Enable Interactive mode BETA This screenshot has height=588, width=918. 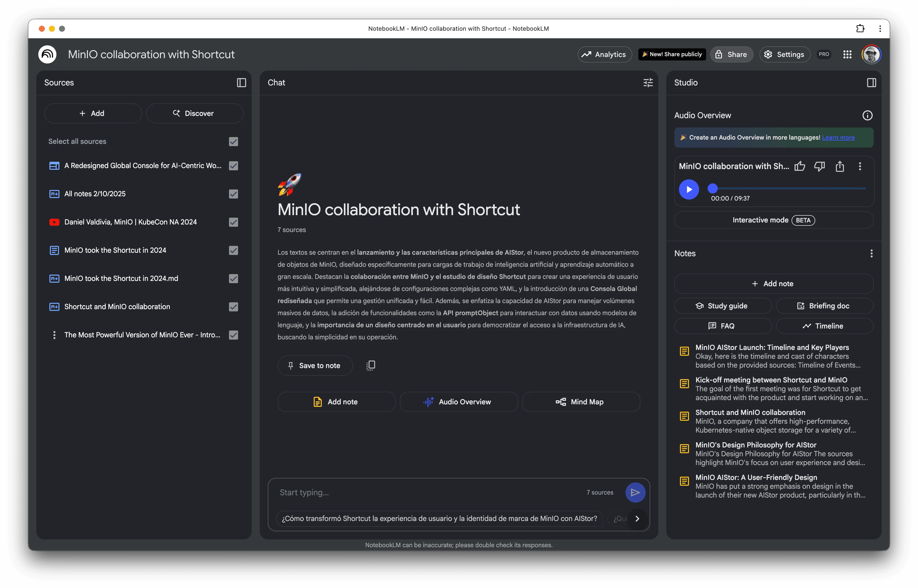pyautogui.click(x=773, y=220)
